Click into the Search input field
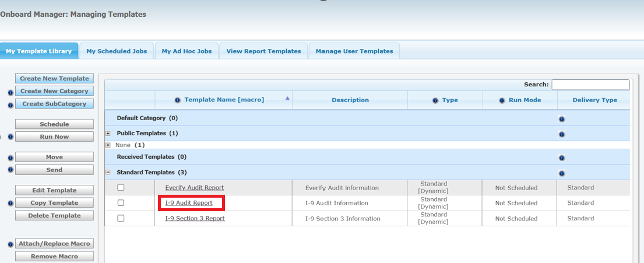Image resolution: width=644 pixels, height=263 pixels. pyautogui.click(x=590, y=85)
